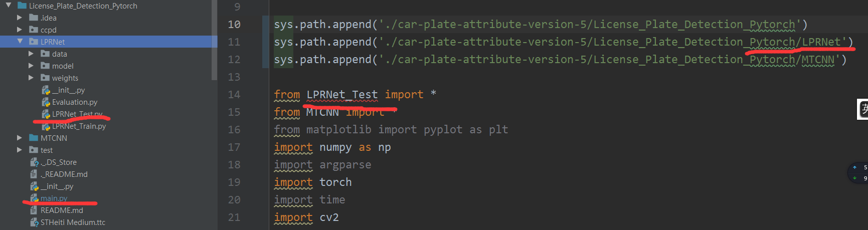Viewport: 868px width, 230px height.
Task: Expand the data folder arrow
Action: (x=31, y=54)
